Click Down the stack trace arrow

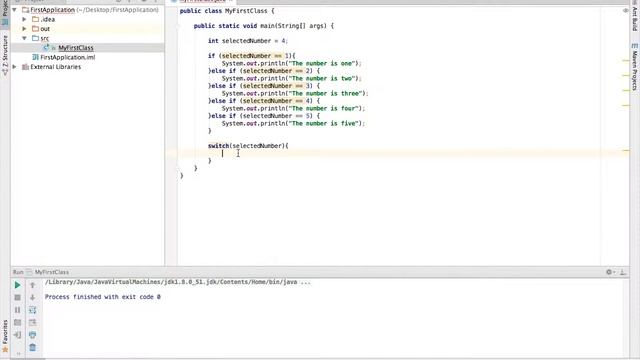[x=33, y=298]
